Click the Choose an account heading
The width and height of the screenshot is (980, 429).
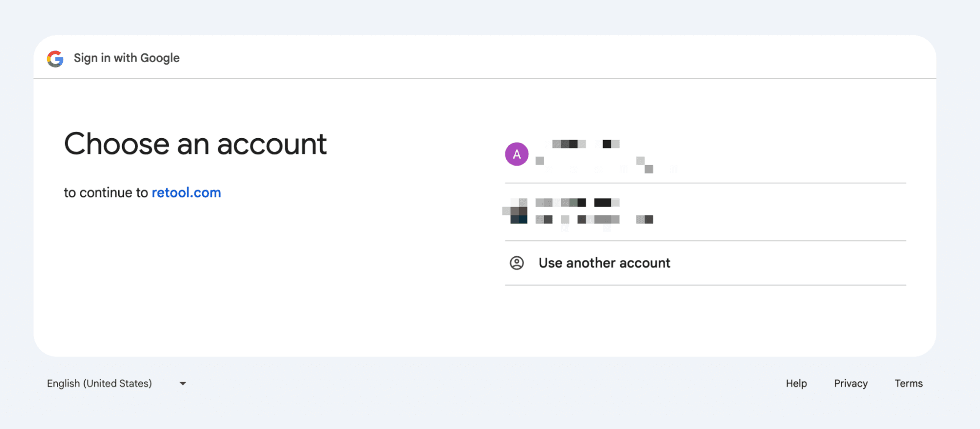(x=195, y=144)
